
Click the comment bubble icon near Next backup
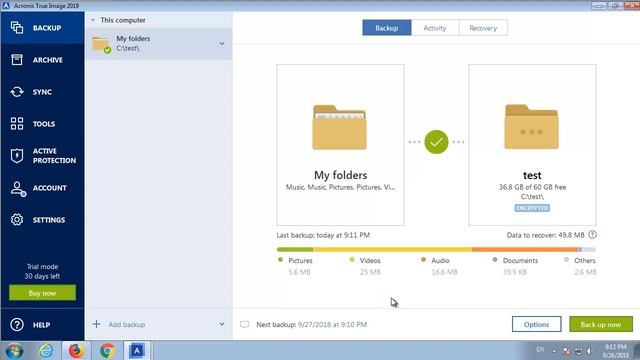click(244, 324)
